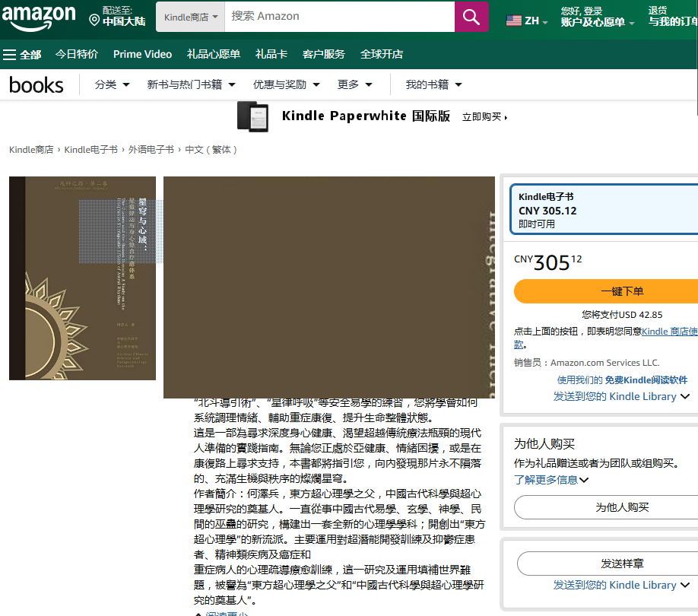698x616 pixels.
Task: Click the book cover thumbnail
Action: pyautogui.click(x=82, y=278)
